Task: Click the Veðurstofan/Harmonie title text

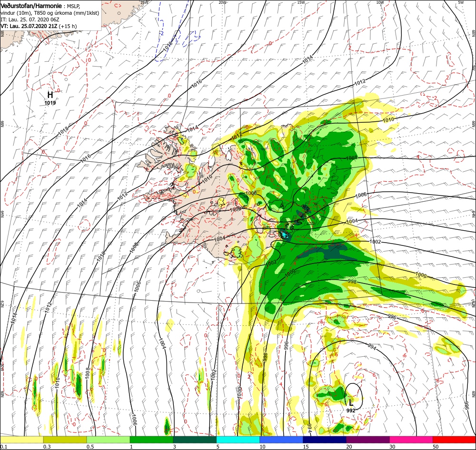Action: click(x=31, y=6)
